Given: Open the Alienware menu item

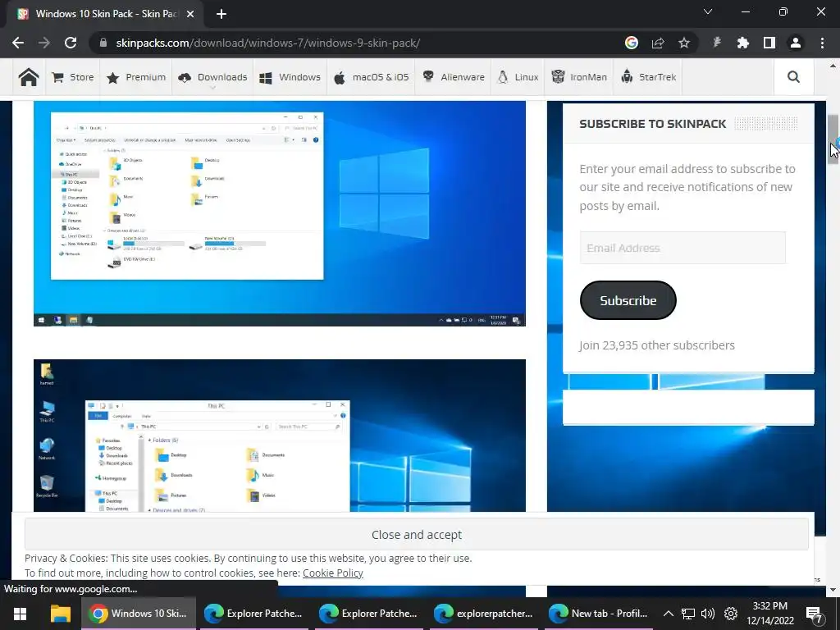Looking at the screenshot, I should [x=453, y=77].
